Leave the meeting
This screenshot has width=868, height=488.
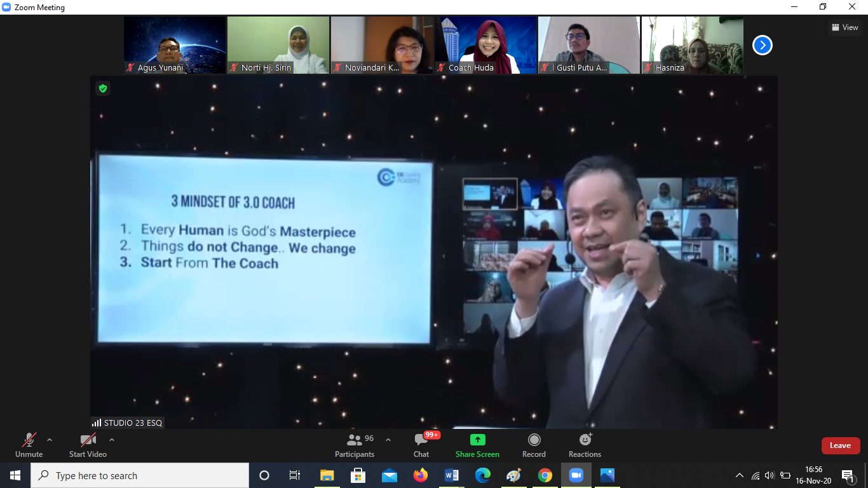tap(840, 445)
